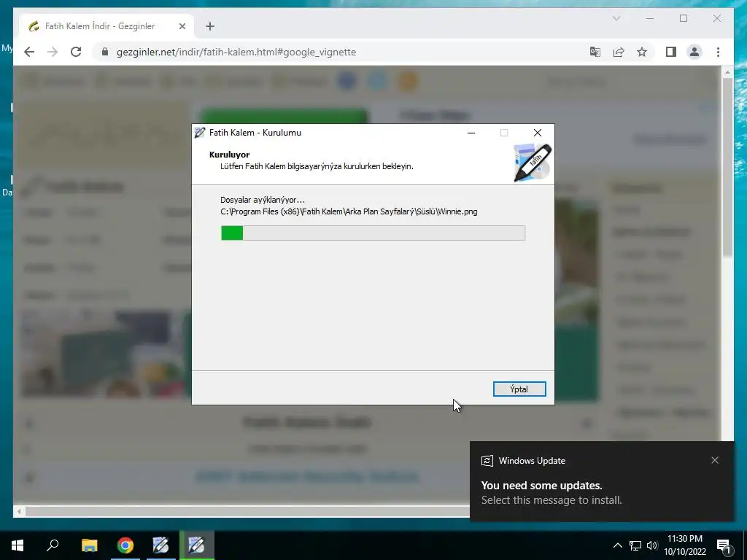Viewport: 747px width, 560px height.
Task: Close the Fatih Kalem İndir tab
Action: [182, 26]
